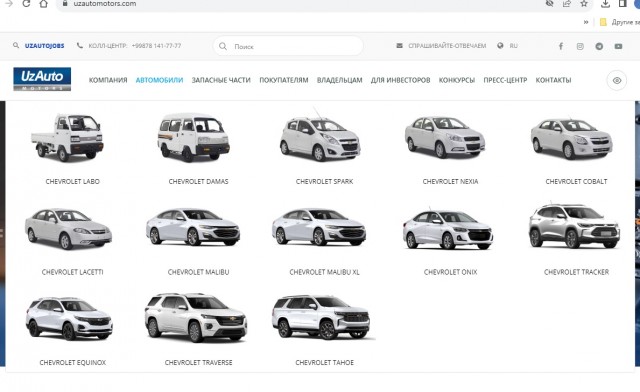Click the Chevrolet Malibu label
Screen dimensions: 640x392
coord(198,272)
